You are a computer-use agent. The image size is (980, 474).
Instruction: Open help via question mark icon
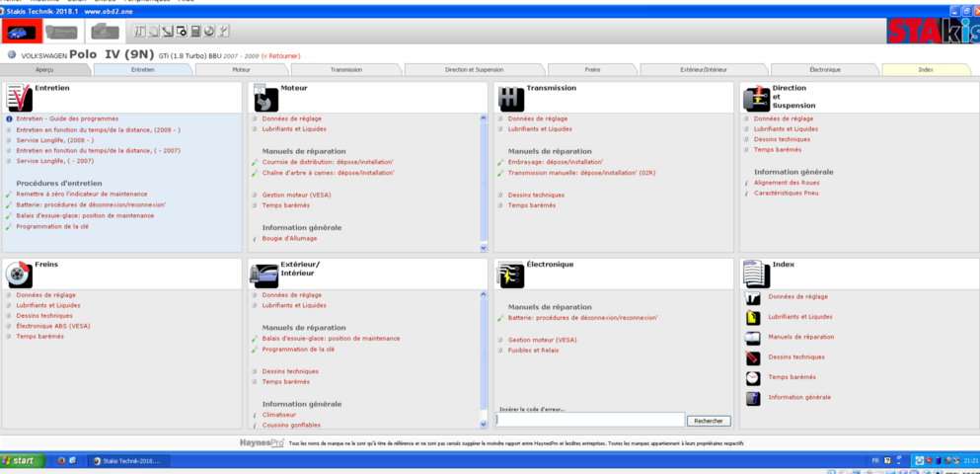point(224,31)
